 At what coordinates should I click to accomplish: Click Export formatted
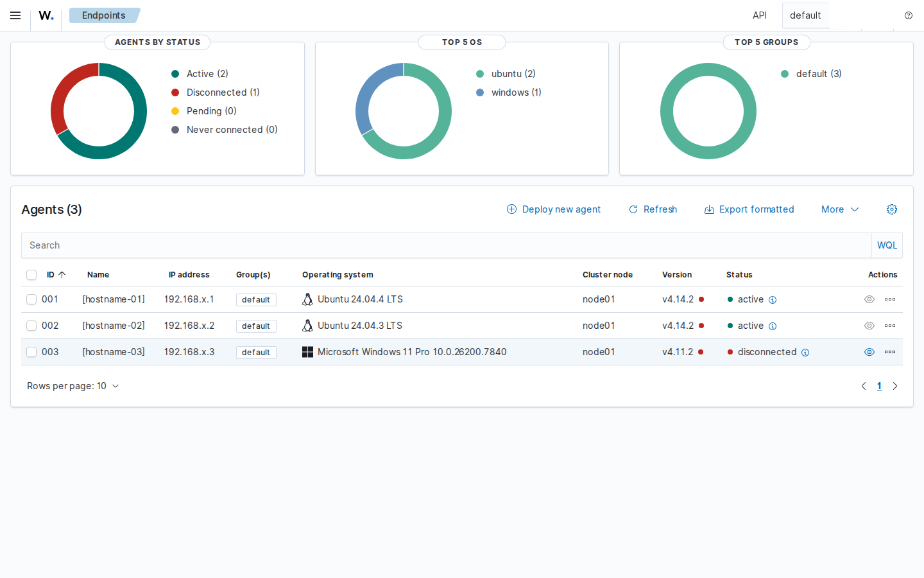pos(749,209)
